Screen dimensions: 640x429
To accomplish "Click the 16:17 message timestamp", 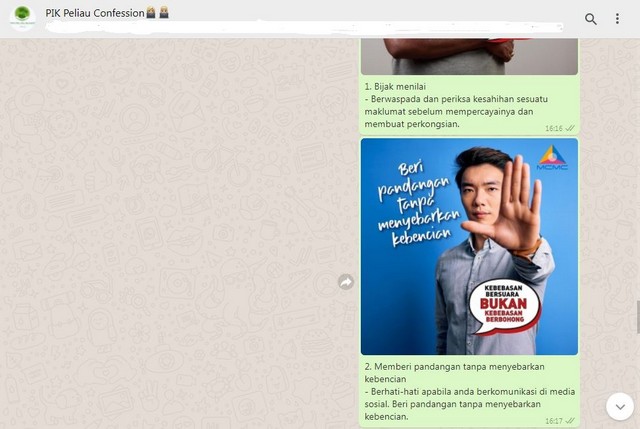I will click(x=553, y=421).
